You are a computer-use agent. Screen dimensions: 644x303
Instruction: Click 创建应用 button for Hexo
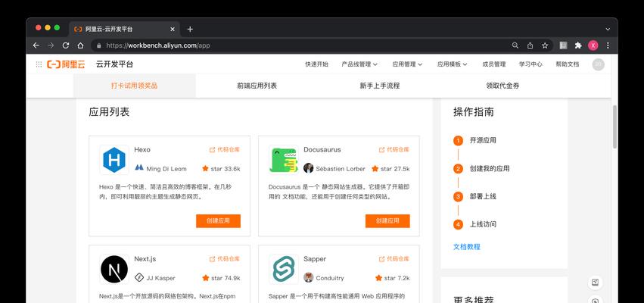[218, 220]
